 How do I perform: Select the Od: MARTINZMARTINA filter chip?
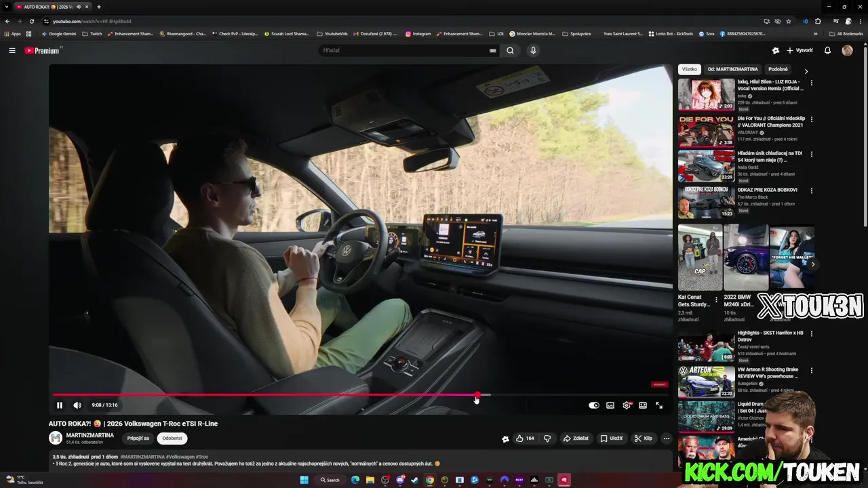733,69
